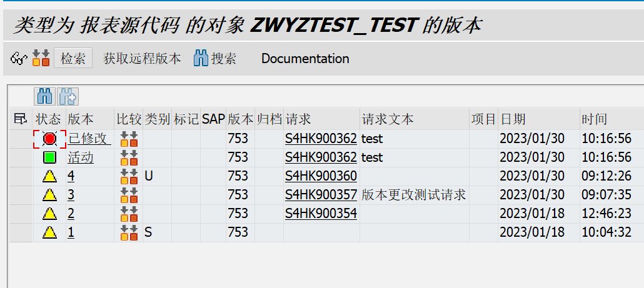The height and width of the screenshot is (288, 644).
Task: Open version 4 link
Action: coord(71,176)
